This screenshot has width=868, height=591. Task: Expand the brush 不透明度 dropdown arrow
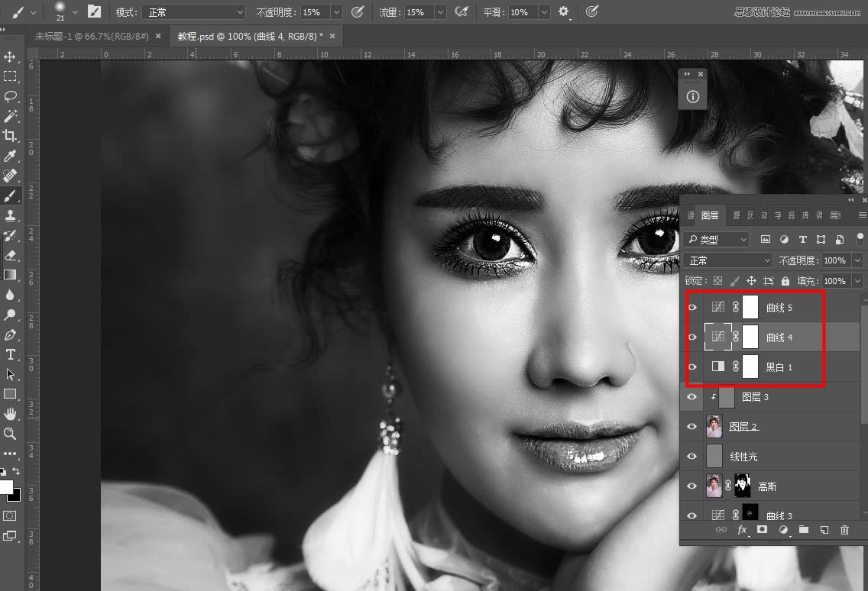tap(336, 12)
